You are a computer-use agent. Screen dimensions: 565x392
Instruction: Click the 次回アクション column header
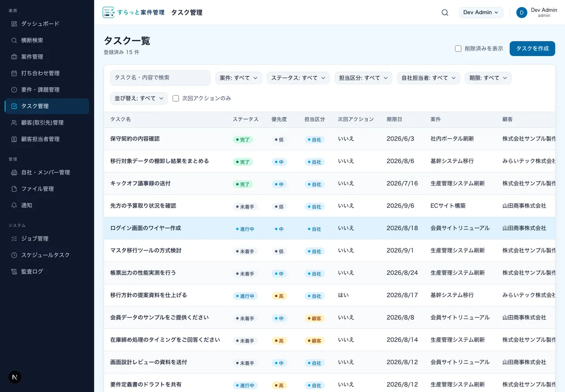pyautogui.click(x=356, y=119)
